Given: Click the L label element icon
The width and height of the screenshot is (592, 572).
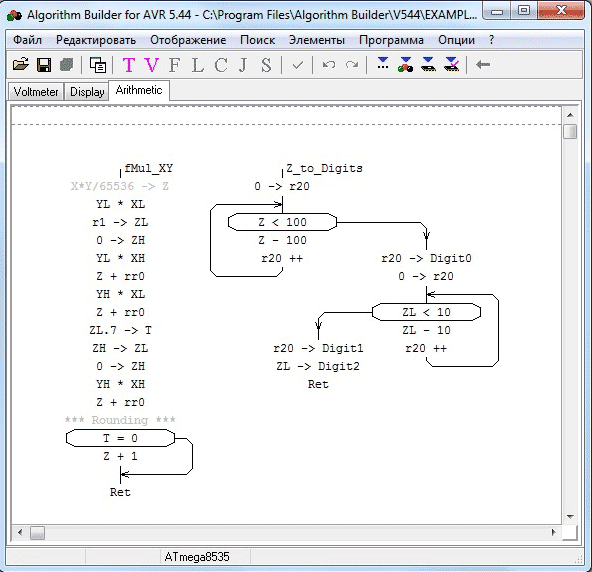Looking at the screenshot, I should point(197,65).
